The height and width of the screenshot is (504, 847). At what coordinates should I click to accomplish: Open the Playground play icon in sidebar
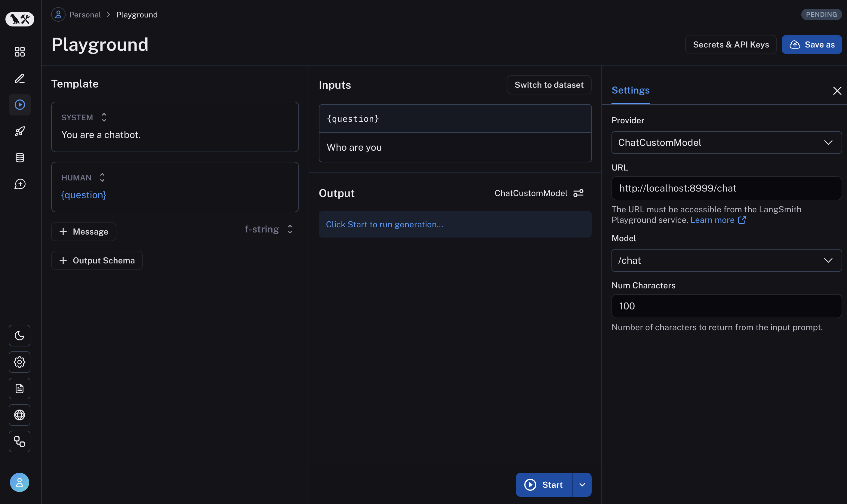coord(19,105)
